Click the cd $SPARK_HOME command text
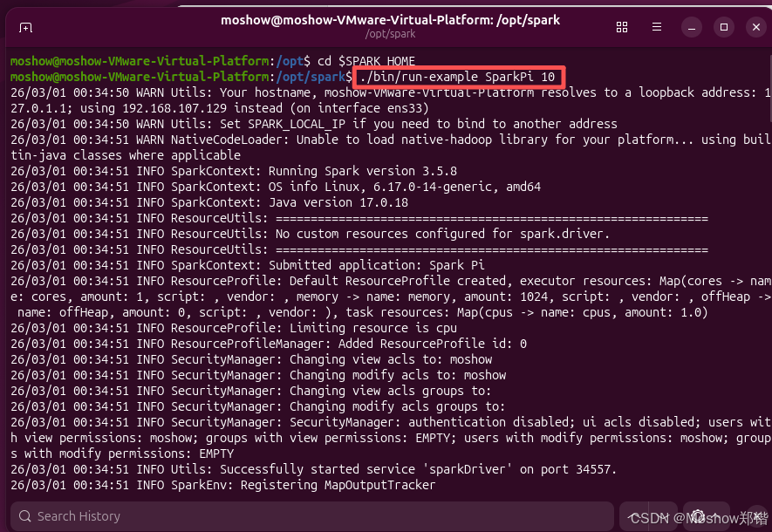Viewport: 772px width, 532px height. pyautogui.click(x=366, y=61)
